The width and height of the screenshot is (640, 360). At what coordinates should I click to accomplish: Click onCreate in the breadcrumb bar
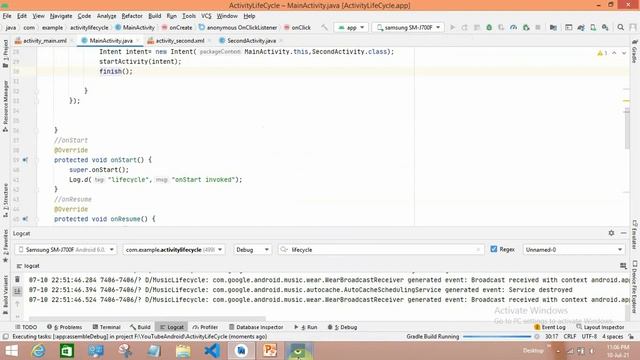[177, 27]
